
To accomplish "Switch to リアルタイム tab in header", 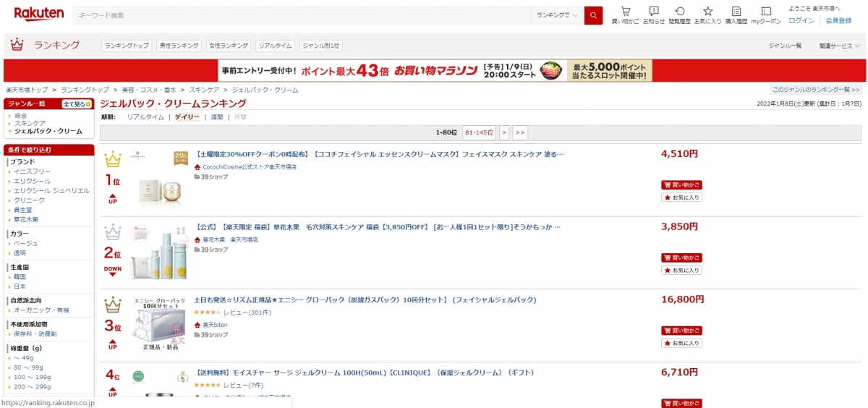I will click(x=275, y=46).
